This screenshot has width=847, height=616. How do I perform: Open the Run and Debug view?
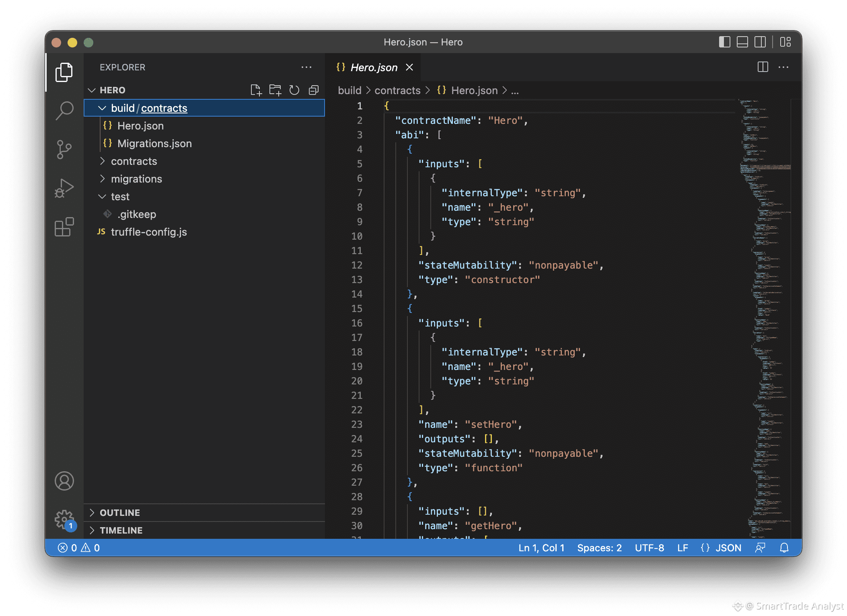[x=64, y=188]
